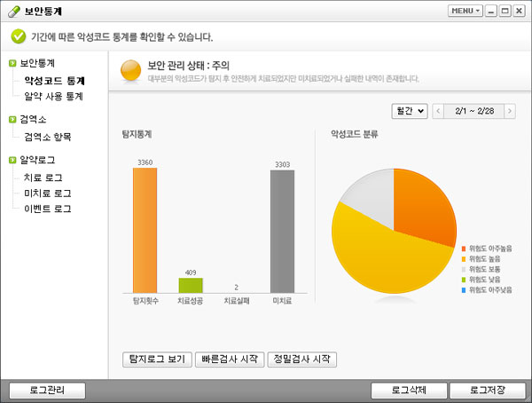Open 이벤트 로그 entry
The height and width of the screenshot is (403, 532).
[x=48, y=209]
